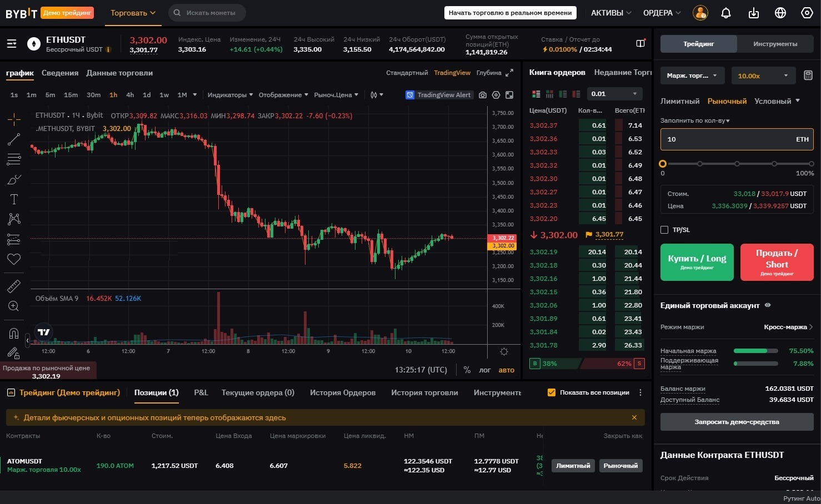Expand the ОРДЕРА dropdown

coord(662,13)
